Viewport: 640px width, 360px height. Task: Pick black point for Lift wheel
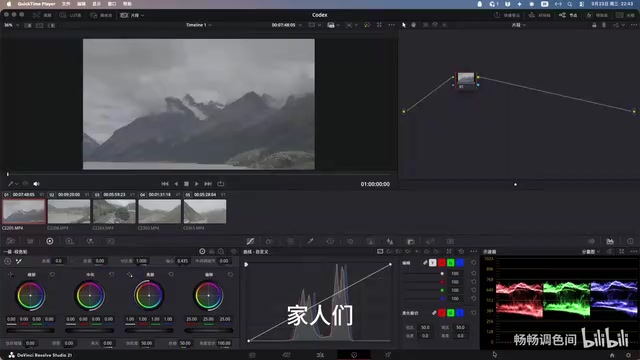pos(10,275)
